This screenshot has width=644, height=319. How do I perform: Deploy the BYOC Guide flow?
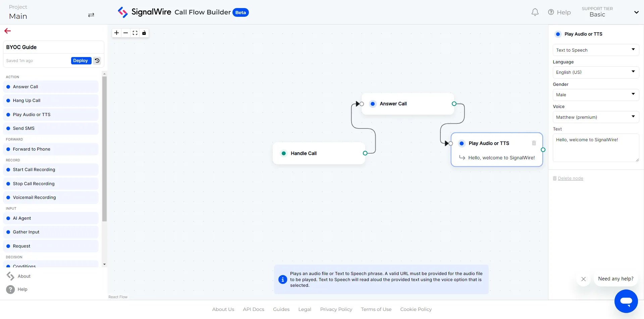tap(80, 61)
